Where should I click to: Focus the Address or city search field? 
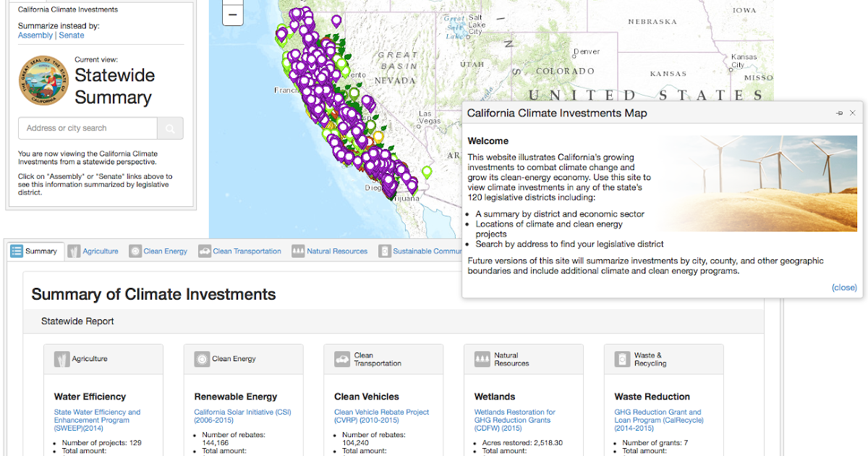(88, 128)
